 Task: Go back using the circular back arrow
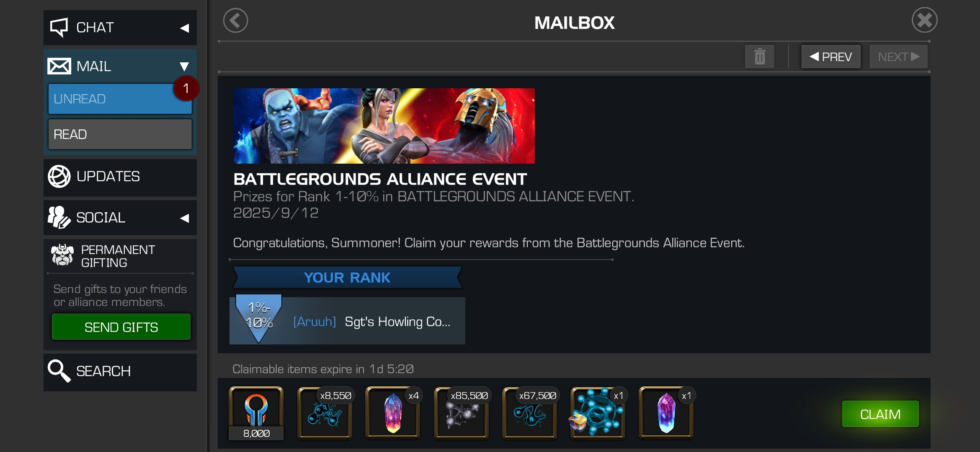click(x=235, y=21)
